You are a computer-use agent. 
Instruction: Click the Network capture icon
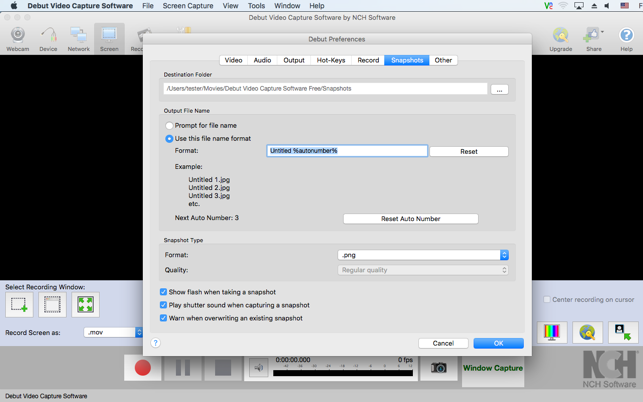(x=78, y=37)
